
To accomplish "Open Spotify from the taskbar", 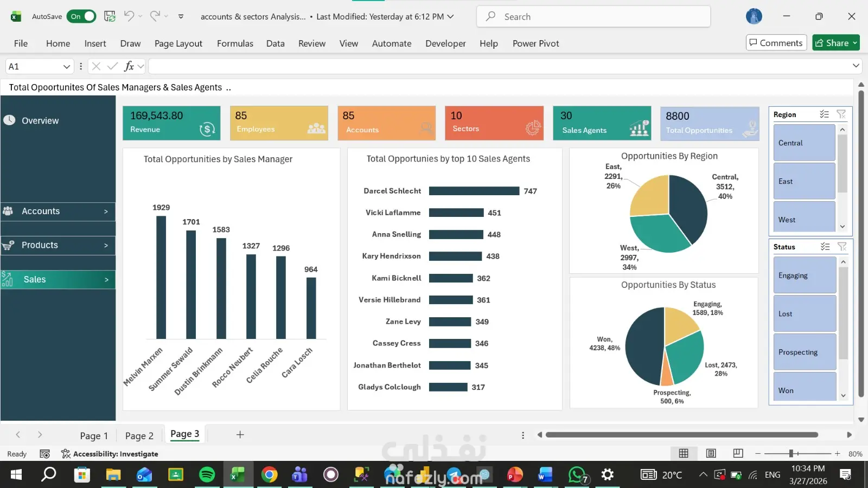I will (207, 475).
